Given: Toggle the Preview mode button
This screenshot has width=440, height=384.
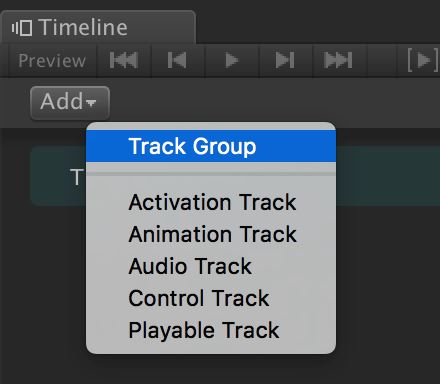Looking at the screenshot, I should click(52, 61).
